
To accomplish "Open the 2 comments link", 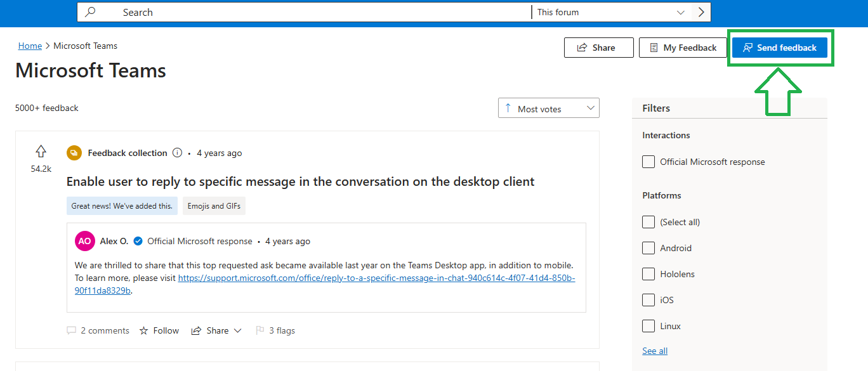I will point(98,330).
